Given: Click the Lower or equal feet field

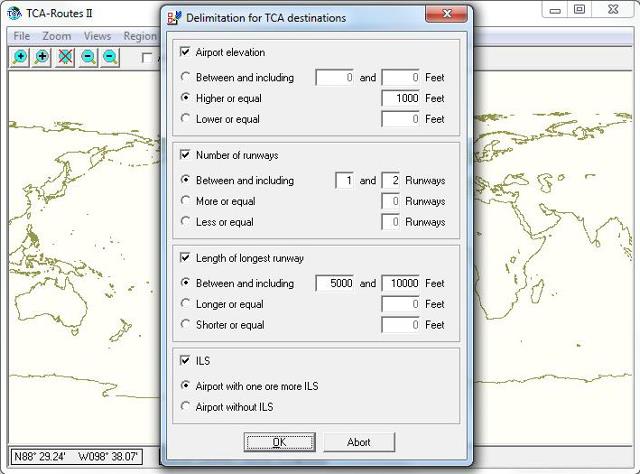Looking at the screenshot, I should (400, 119).
